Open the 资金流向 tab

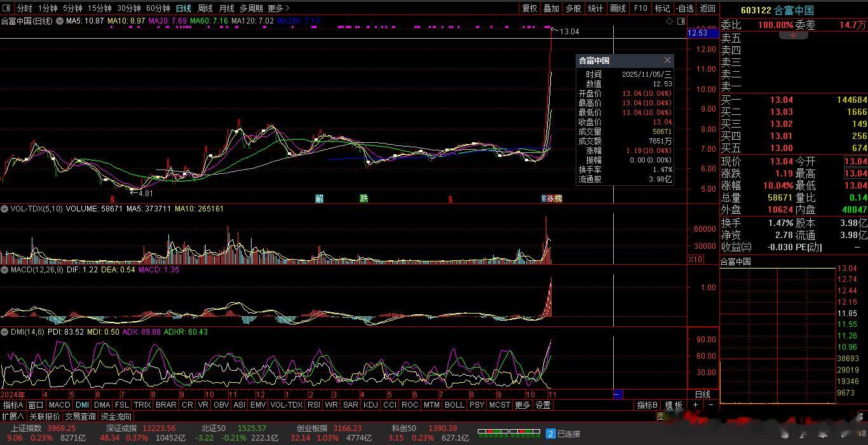tap(116, 416)
